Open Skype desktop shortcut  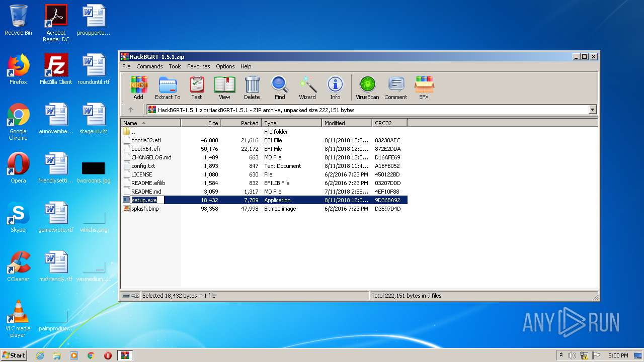[18, 217]
